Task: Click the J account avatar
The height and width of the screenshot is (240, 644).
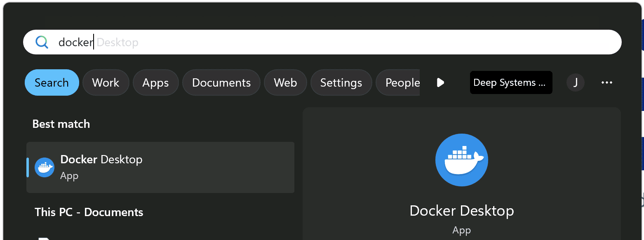Action: coord(575,82)
